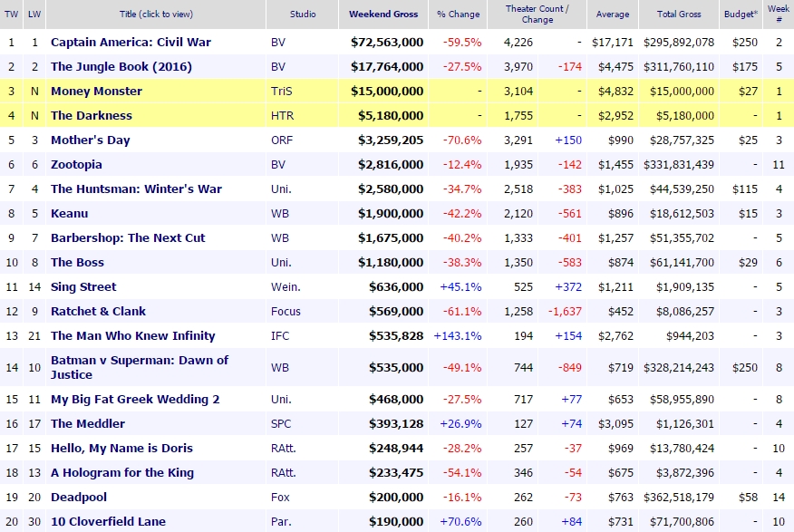Open the Sing Street title link
The width and height of the screenshot is (794, 532).
coord(83,287)
